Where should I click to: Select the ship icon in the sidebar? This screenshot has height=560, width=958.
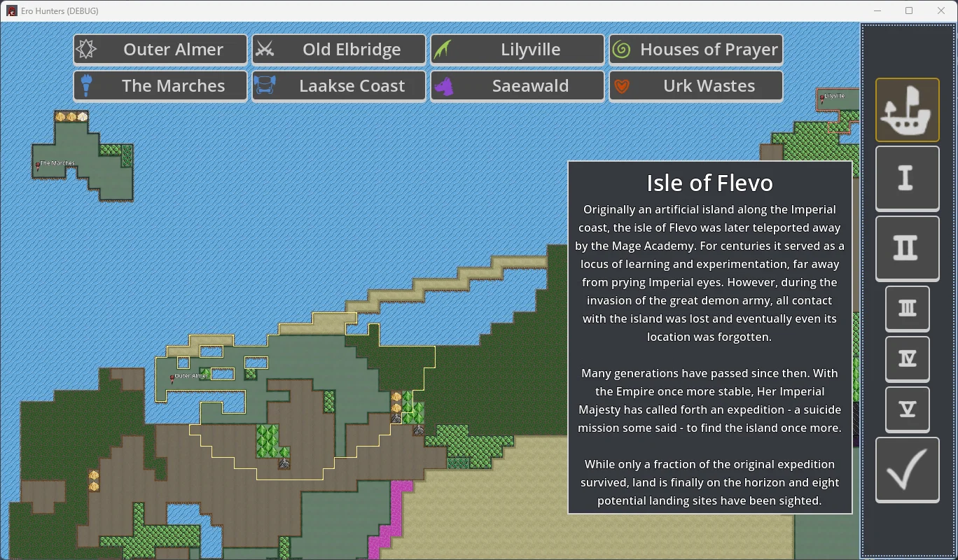907,110
